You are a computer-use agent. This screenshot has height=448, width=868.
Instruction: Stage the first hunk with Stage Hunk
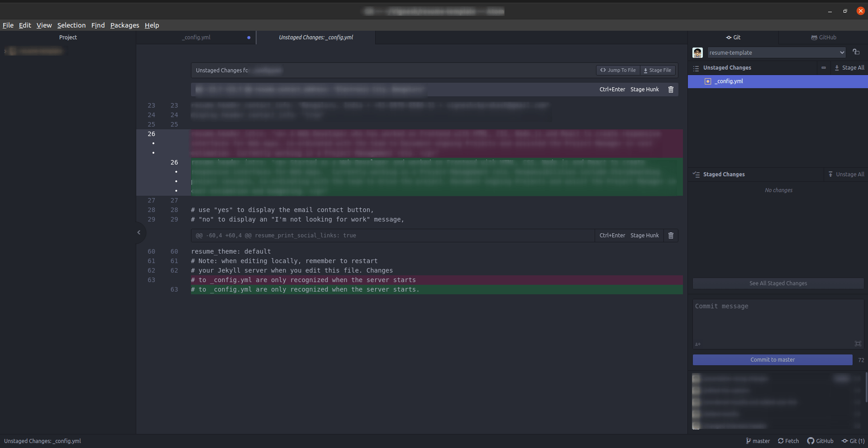click(644, 90)
